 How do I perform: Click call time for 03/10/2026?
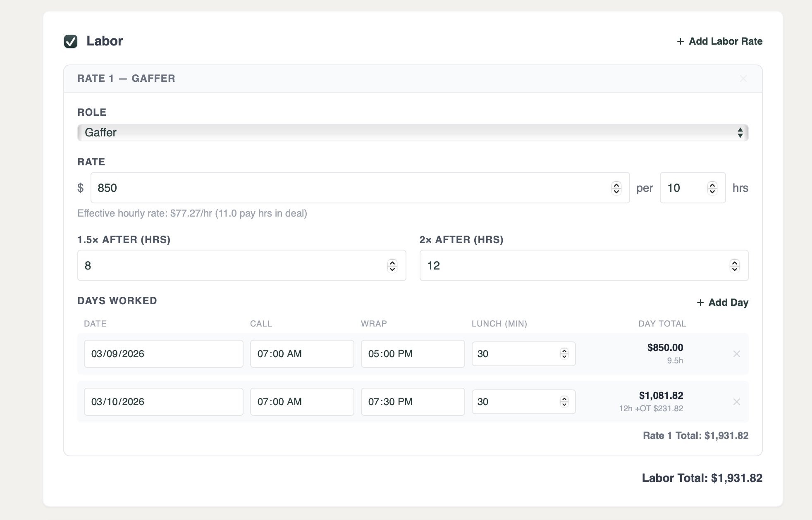[302, 402]
